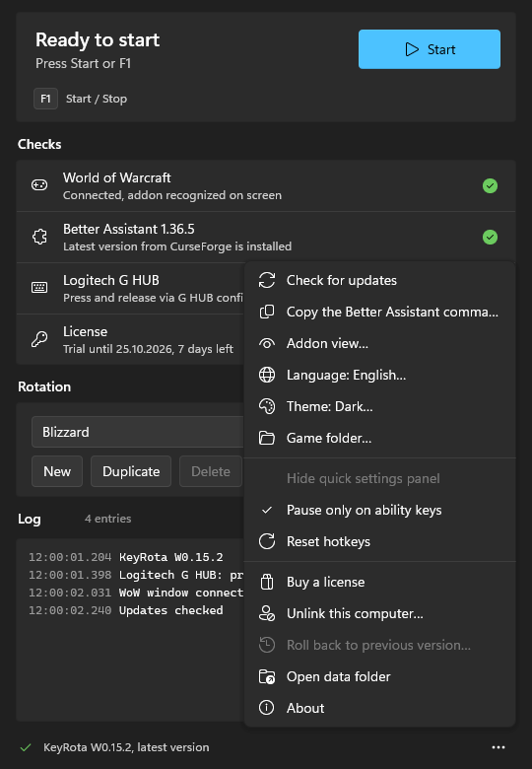This screenshot has height=769, width=532.
Task: Choose Language: English... menu entry
Action: pos(379,375)
